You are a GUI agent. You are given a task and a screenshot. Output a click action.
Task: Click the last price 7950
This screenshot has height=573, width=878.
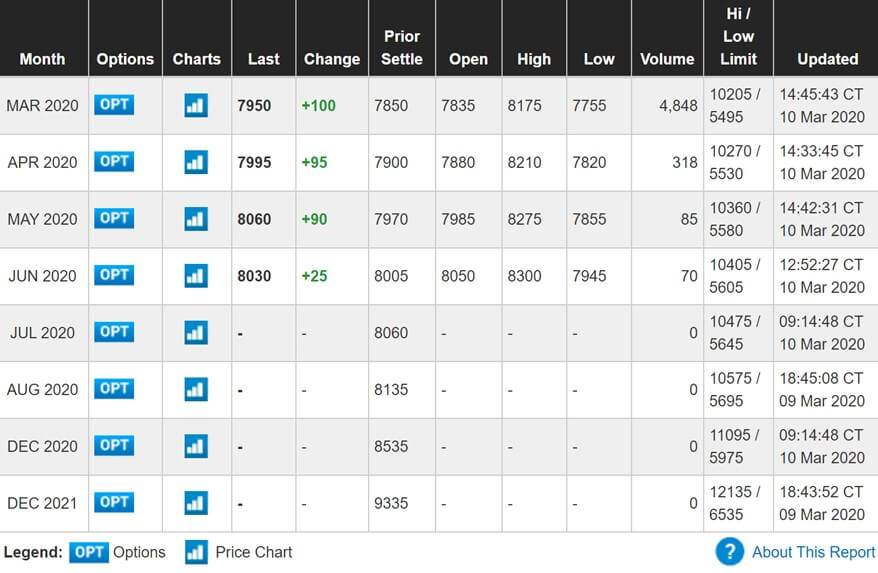tap(254, 105)
